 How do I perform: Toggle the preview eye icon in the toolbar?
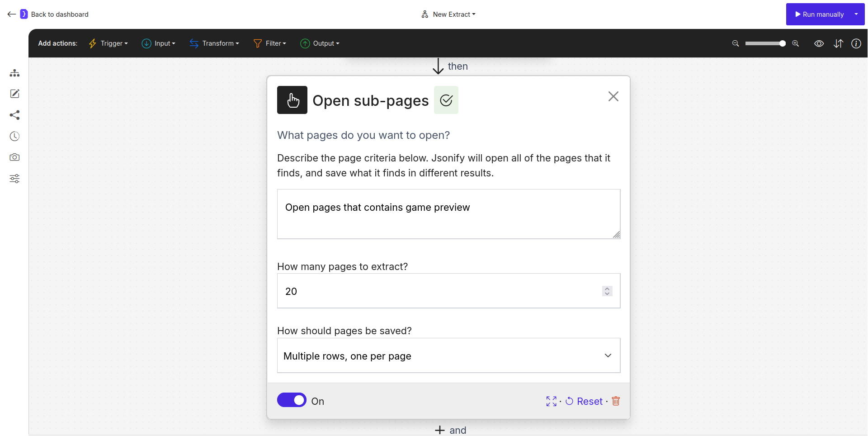pyautogui.click(x=819, y=43)
